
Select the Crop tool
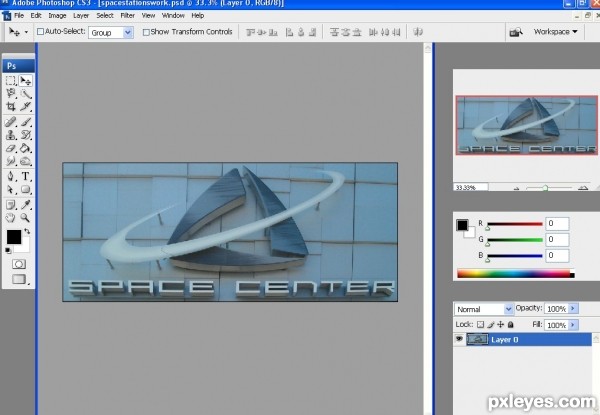coord(11,106)
